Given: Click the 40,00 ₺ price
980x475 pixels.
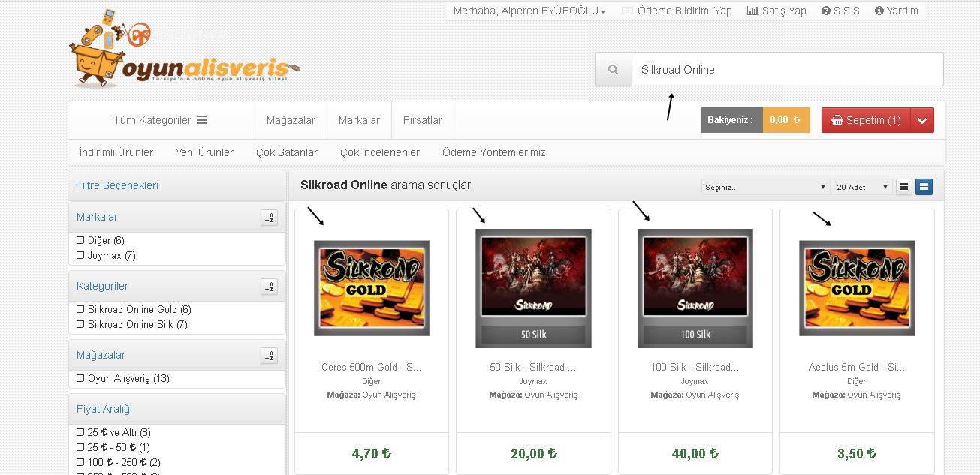Looking at the screenshot, I should [695, 453].
